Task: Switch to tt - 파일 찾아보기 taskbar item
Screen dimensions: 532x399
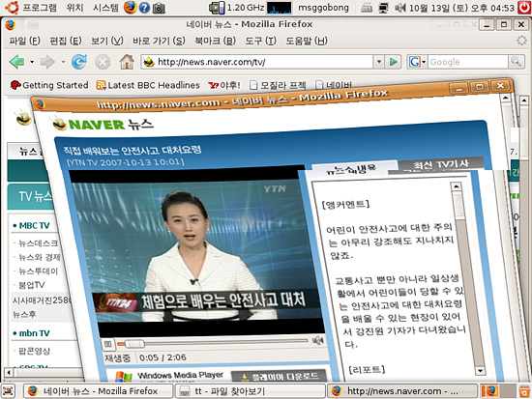Action: click(250, 391)
